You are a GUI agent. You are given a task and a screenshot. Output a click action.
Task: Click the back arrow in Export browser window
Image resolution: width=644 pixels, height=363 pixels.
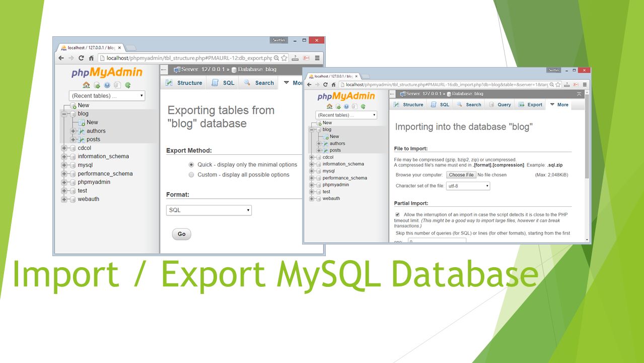pyautogui.click(x=61, y=58)
